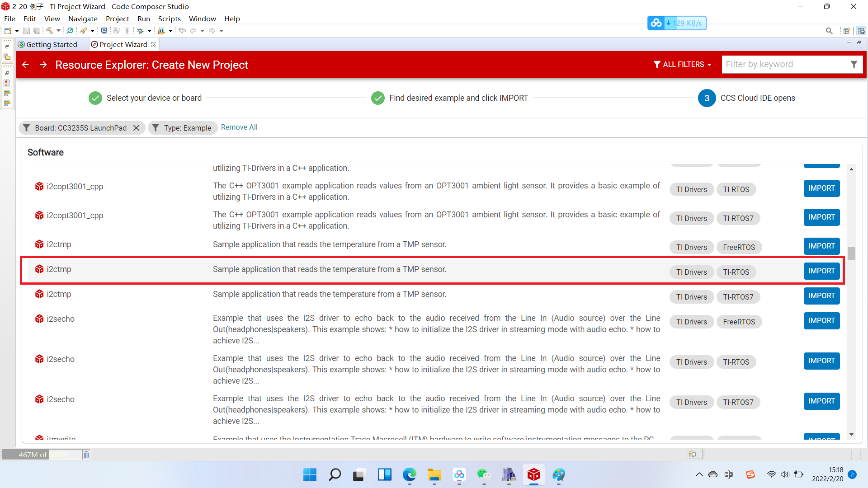The height and width of the screenshot is (488, 868).
Task: Open Code Composer Studio in Windows taskbar
Action: tap(533, 475)
